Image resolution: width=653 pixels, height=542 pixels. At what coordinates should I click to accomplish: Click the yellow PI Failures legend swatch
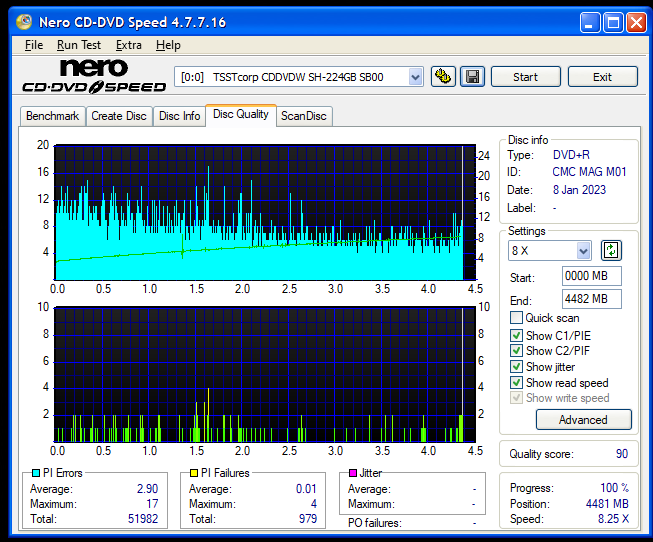coord(194,473)
